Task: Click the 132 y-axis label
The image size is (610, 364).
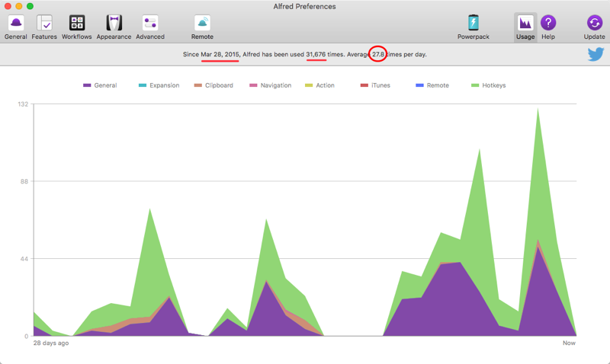Action: (x=23, y=104)
